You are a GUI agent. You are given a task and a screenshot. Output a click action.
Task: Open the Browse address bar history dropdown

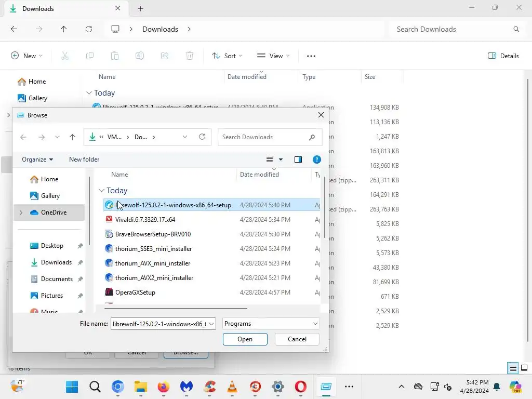pyautogui.click(x=185, y=137)
